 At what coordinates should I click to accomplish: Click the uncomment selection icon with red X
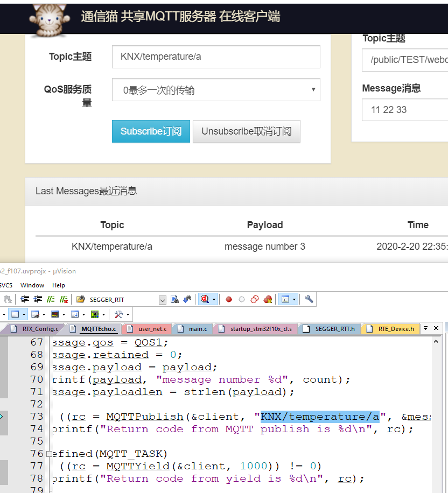coord(64,299)
